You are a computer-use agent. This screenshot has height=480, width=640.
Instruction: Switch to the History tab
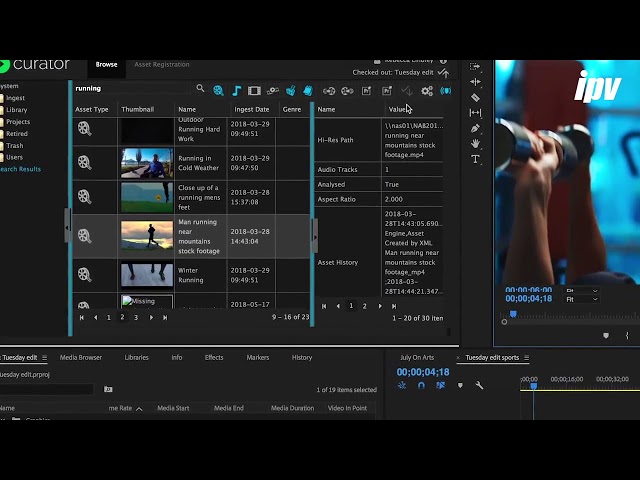pos(302,358)
